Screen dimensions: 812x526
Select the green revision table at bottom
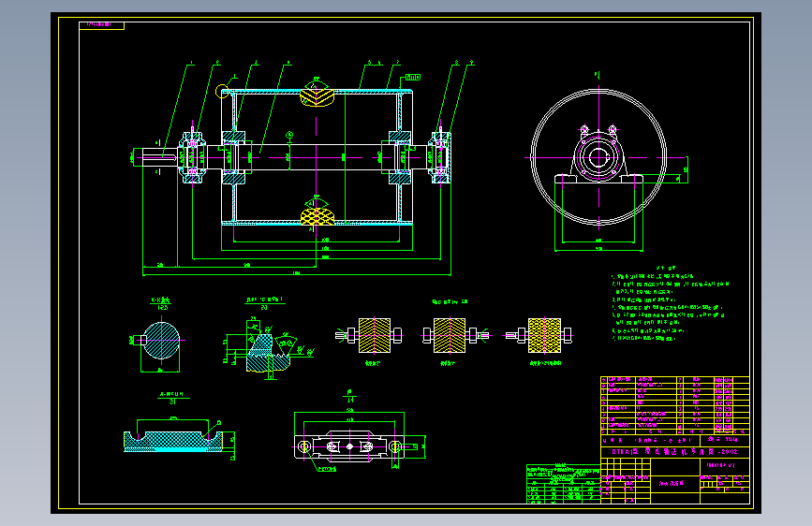click(x=564, y=484)
